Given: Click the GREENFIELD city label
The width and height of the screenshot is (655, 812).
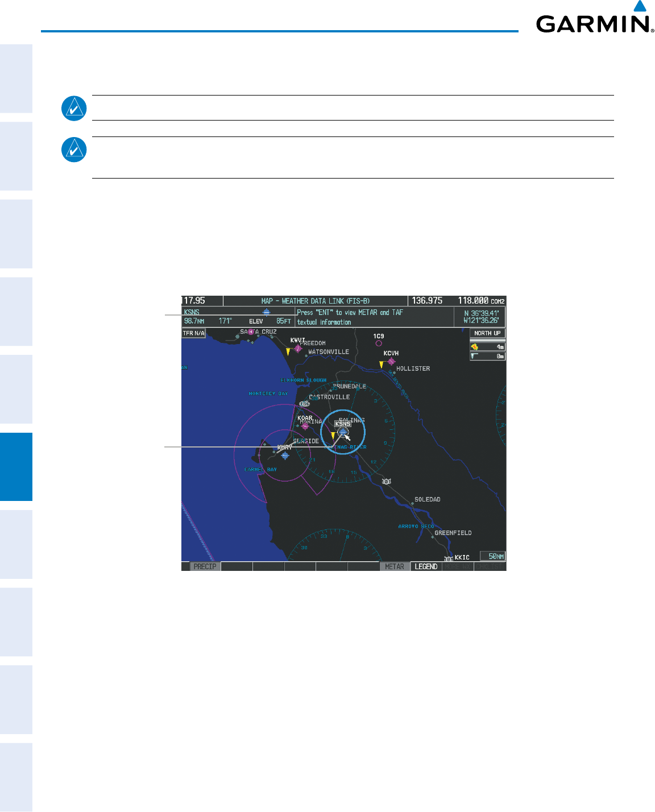Looking at the screenshot, I should pos(453,533).
